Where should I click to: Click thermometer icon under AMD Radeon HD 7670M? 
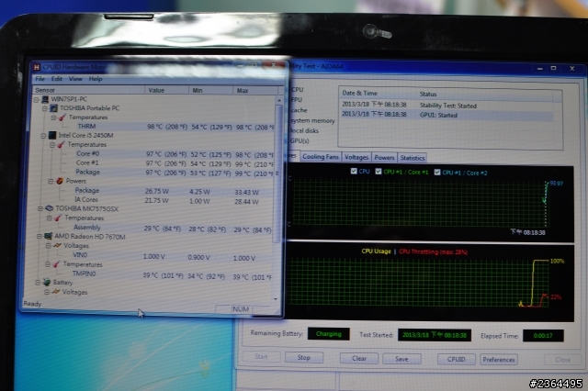click(56, 264)
